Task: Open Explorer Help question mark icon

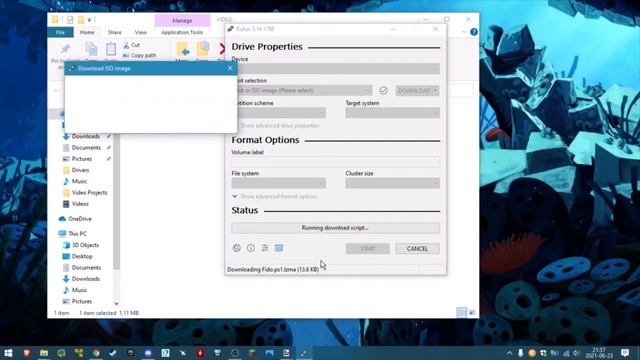Action: (474, 32)
